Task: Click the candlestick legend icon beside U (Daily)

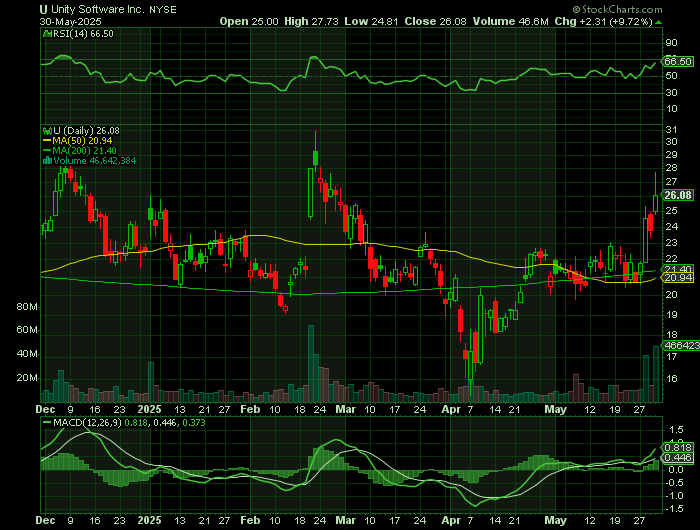Action: point(47,131)
